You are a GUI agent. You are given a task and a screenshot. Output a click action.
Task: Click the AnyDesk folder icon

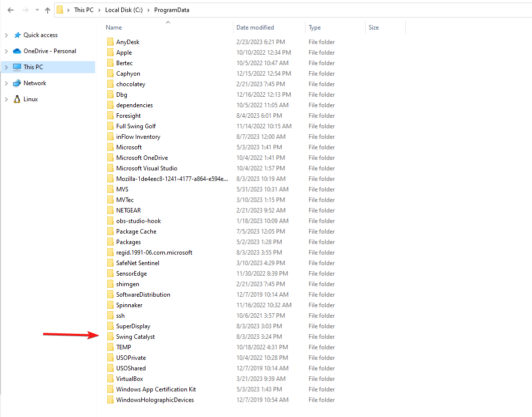coord(110,42)
